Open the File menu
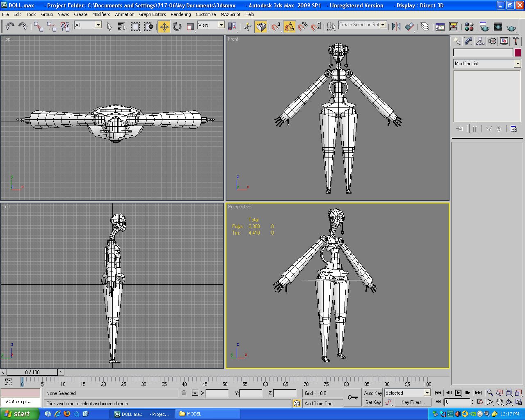Image resolution: width=525 pixels, height=420 pixels. coord(5,14)
